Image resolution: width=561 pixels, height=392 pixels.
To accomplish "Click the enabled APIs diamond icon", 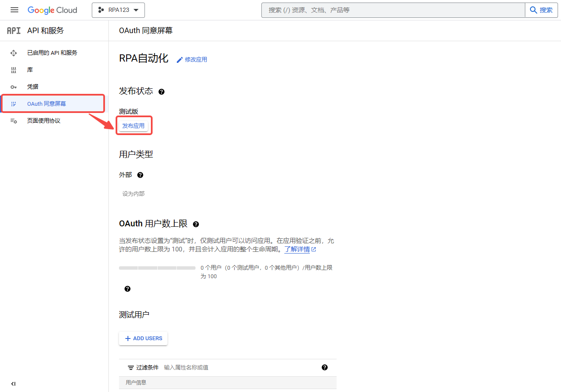I will coord(14,53).
